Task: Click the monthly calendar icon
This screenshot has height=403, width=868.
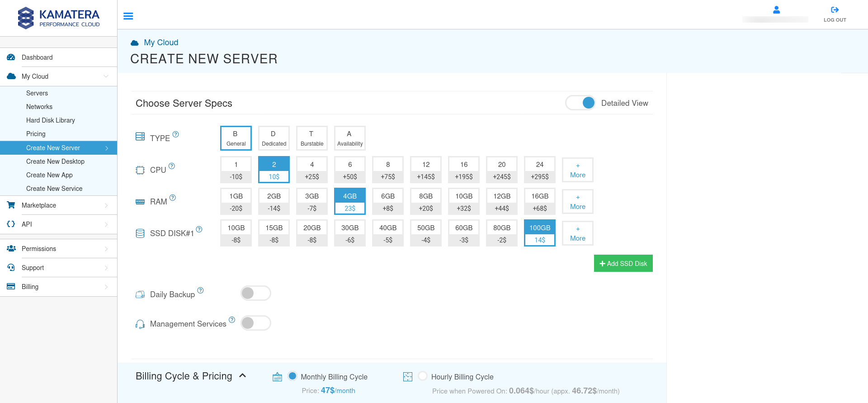Action: point(278,377)
